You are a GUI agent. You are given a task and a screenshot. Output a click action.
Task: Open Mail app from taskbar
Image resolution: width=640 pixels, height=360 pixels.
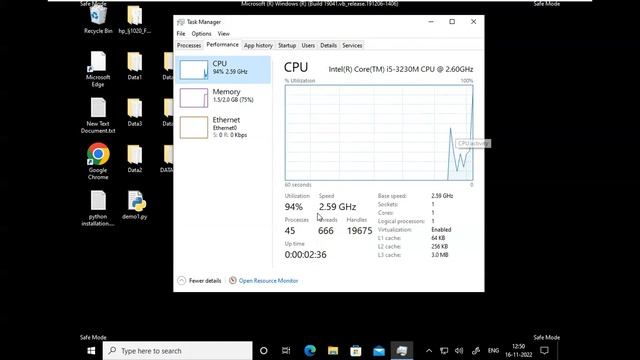379,351
